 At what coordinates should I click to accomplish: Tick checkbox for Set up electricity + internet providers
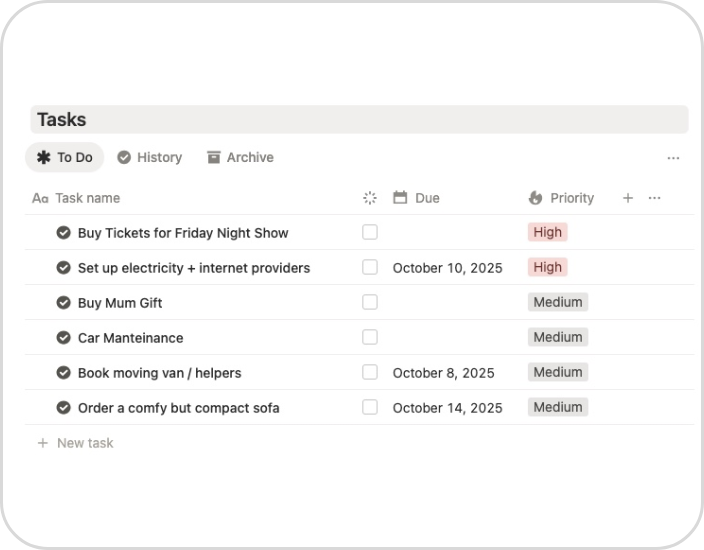coord(370,267)
